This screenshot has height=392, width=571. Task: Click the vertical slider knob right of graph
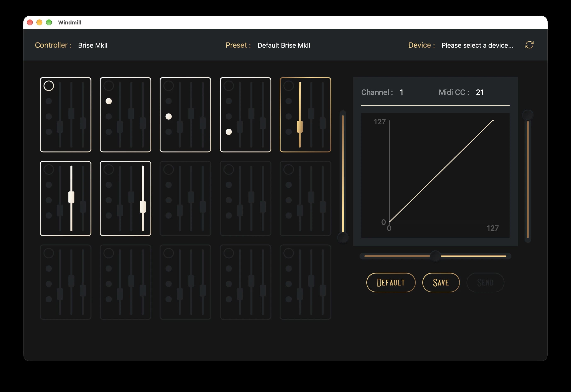[528, 115]
